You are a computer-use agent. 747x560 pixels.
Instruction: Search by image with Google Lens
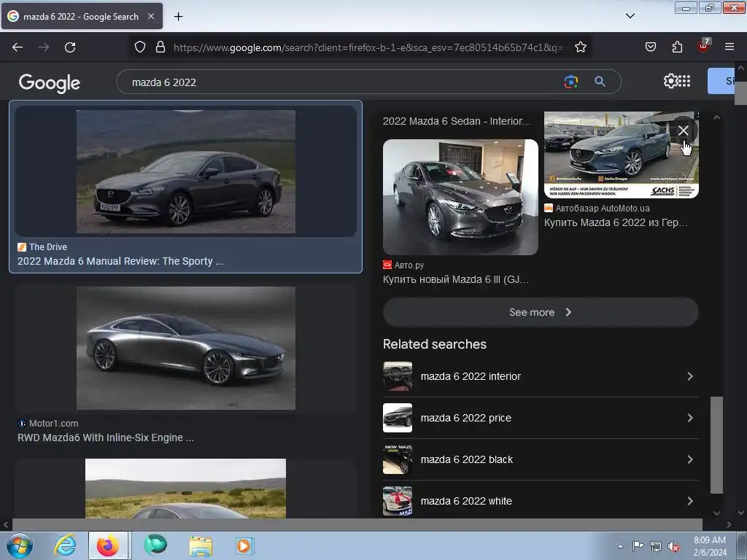coord(570,82)
